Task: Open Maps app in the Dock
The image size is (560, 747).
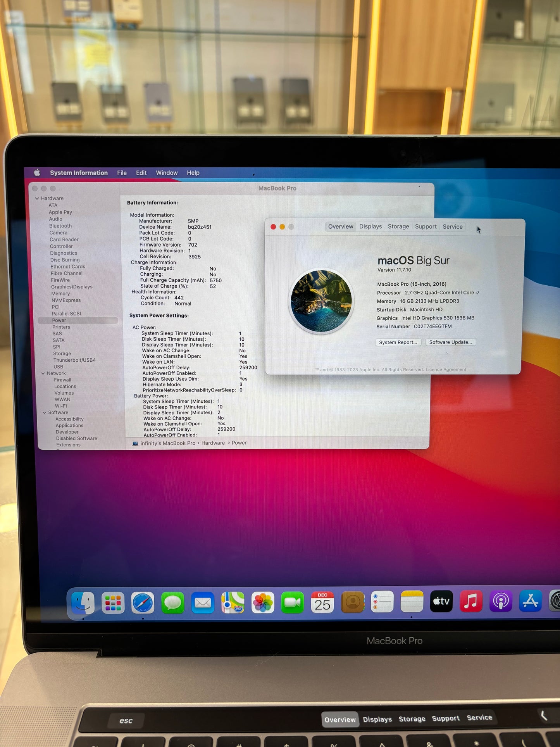Action: [233, 602]
